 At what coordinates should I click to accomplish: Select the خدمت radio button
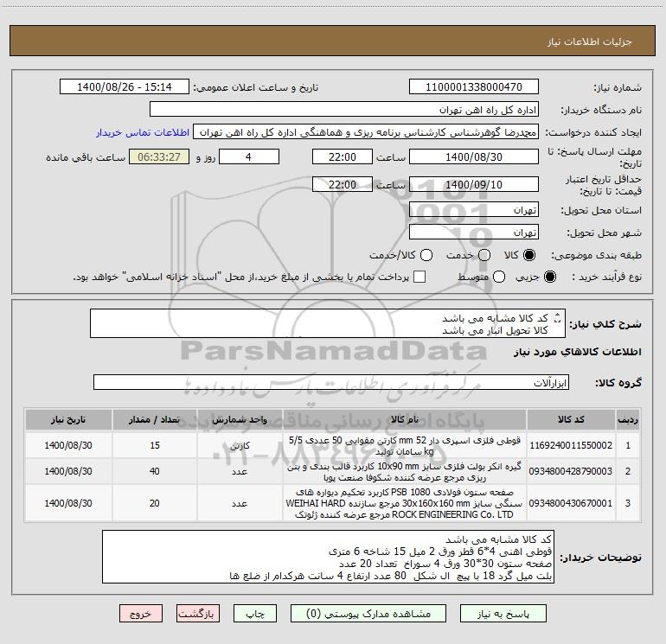pyautogui.click(x=484, y=255)
